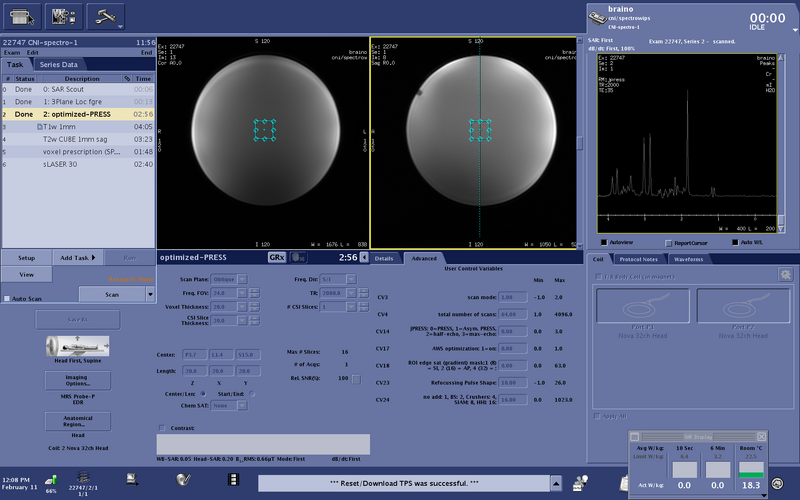Open the Scan Plane dropdown
This screenshot has width=800, height=500.
coord(242,279)
